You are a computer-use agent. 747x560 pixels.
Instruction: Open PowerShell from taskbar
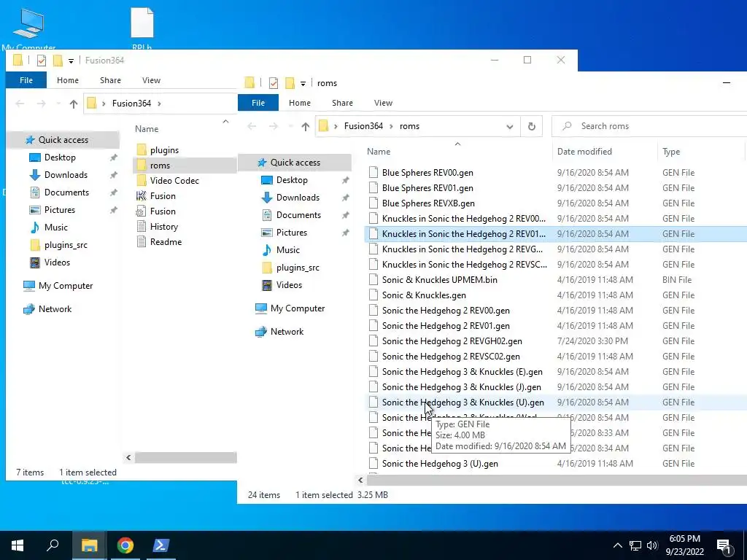(160, 545)
